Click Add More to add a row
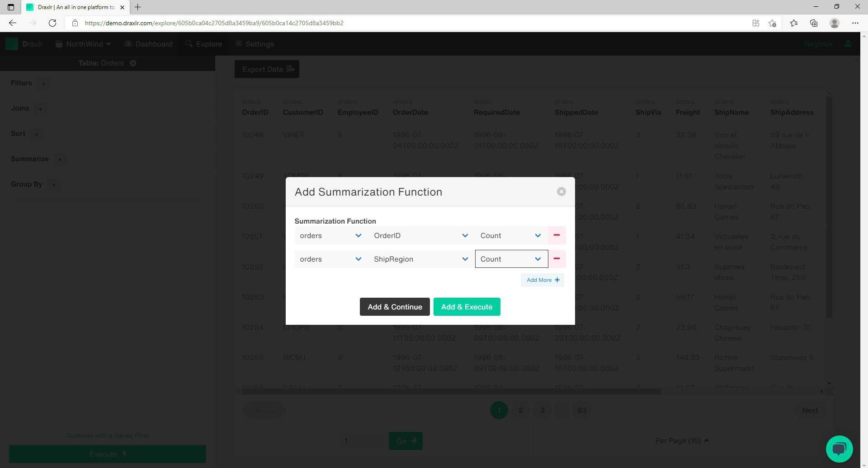 [x=542, y=280]
